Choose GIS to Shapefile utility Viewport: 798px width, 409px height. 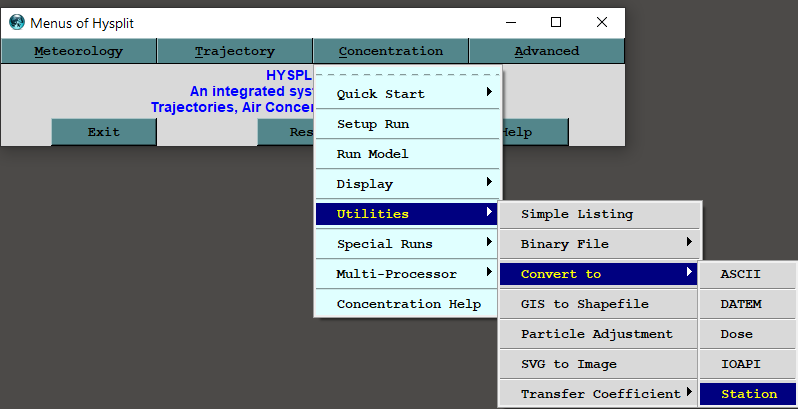[598, 304]
